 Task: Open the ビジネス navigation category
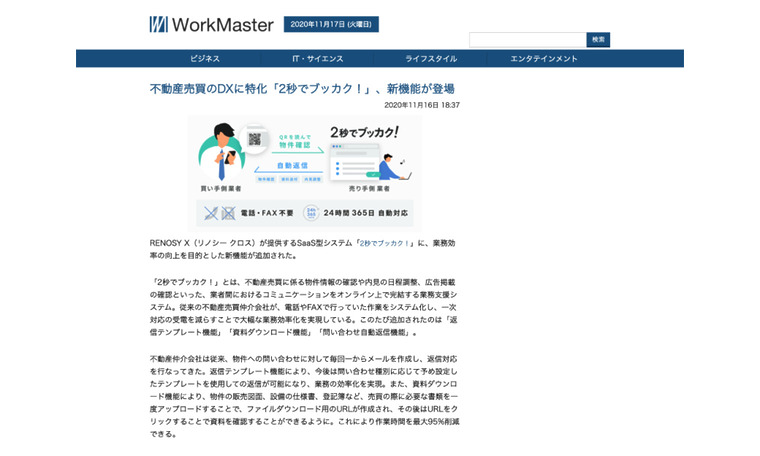204,59
